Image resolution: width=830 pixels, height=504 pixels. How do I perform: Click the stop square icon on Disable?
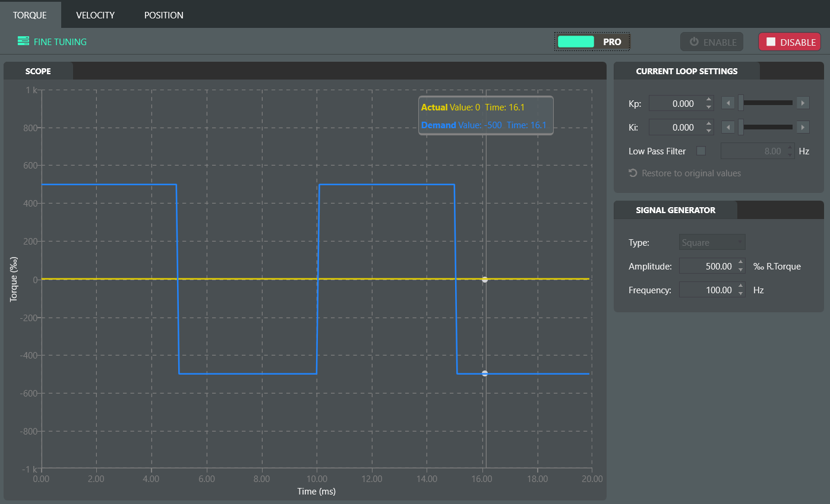(771, 42)
